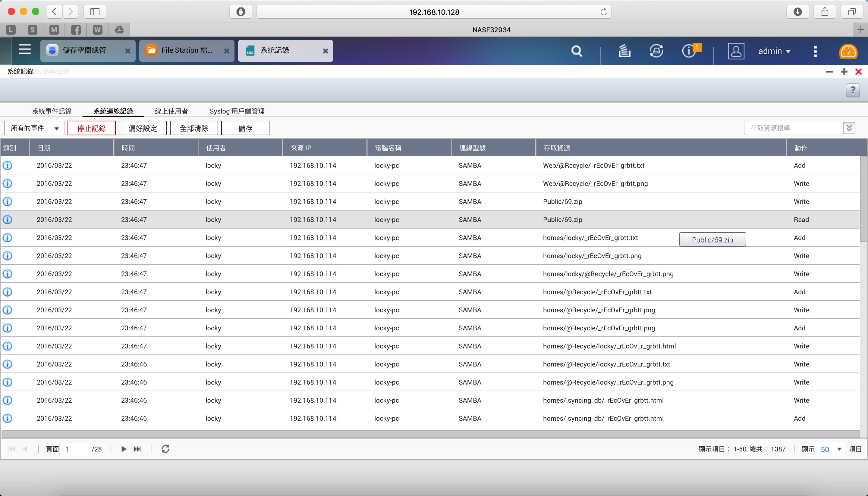Viewport: 868px width, 496px height.
Task: Refresh the log list with reload icon
Action: coord(165,449)
